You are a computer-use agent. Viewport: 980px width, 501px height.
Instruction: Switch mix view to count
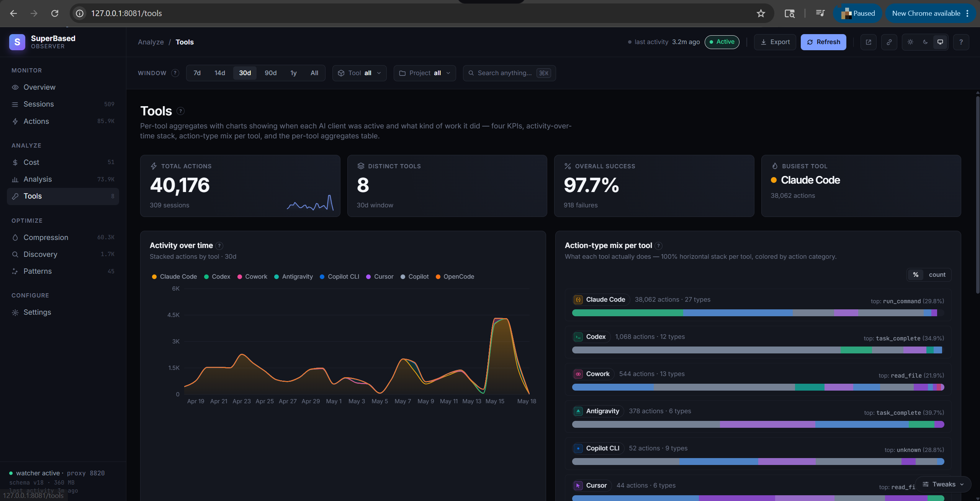click(937, 275)
